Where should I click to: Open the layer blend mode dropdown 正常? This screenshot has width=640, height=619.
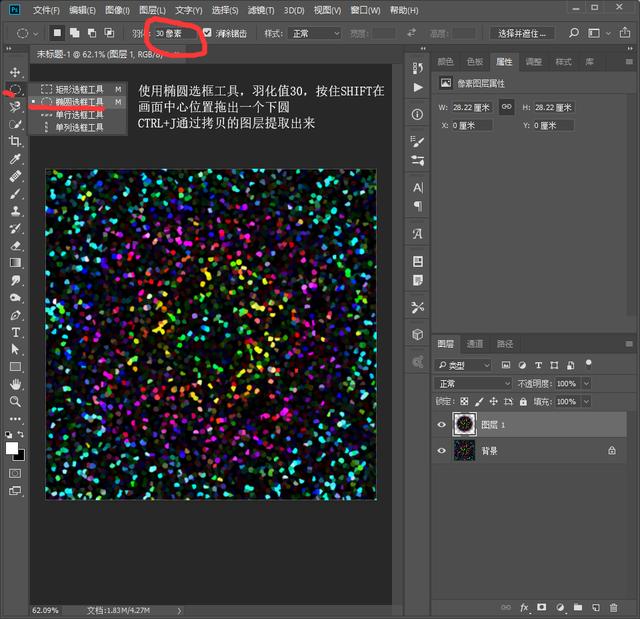pos(473,383)
